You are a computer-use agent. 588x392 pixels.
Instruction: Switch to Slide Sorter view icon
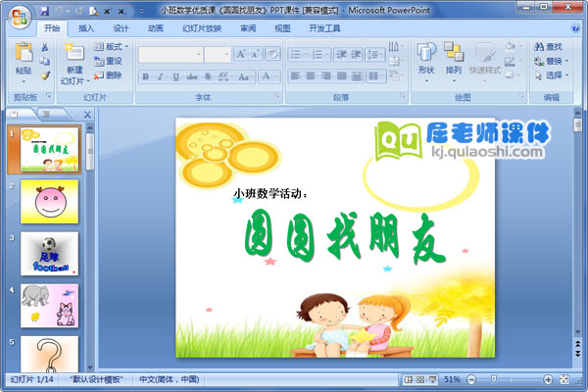click(420, 379)
